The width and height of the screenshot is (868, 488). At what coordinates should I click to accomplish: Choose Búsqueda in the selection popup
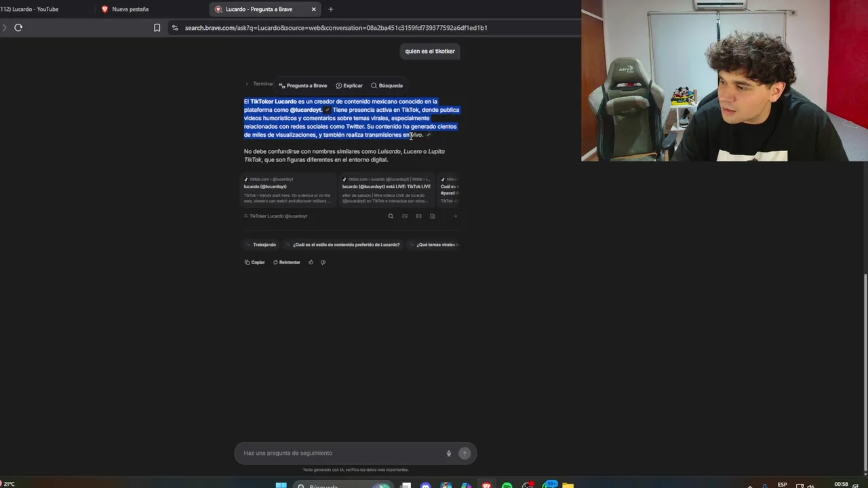[x=387, y=85]
